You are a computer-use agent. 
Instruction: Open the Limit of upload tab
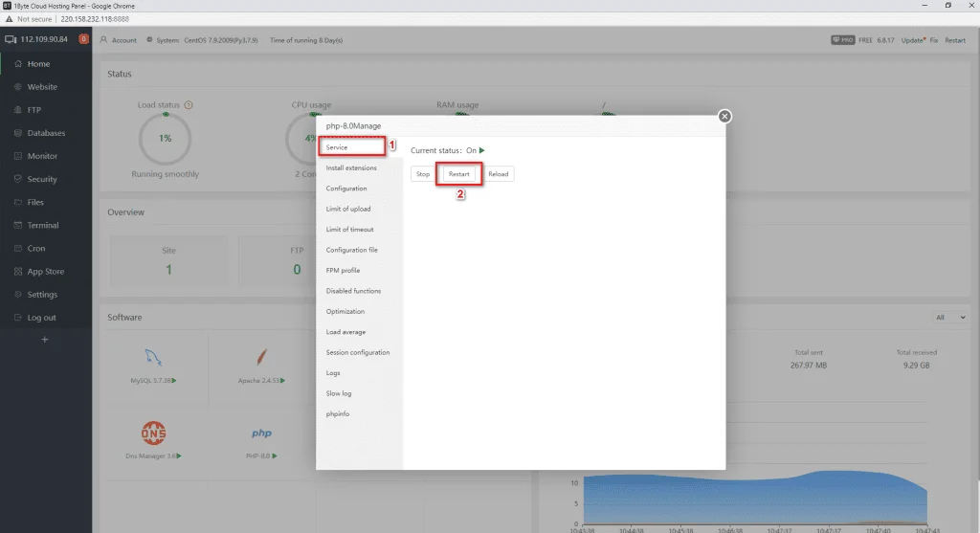(x=348, y=210)
